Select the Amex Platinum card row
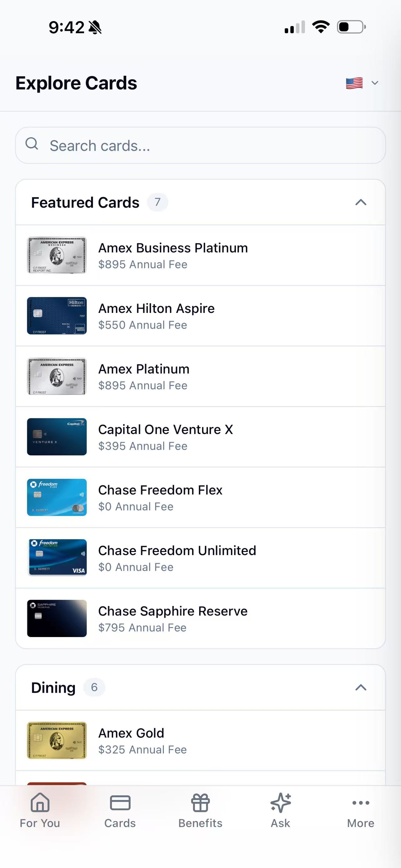The height and width of the screenshot is (868, 401). pyautogui.click(x=200, y=376)
